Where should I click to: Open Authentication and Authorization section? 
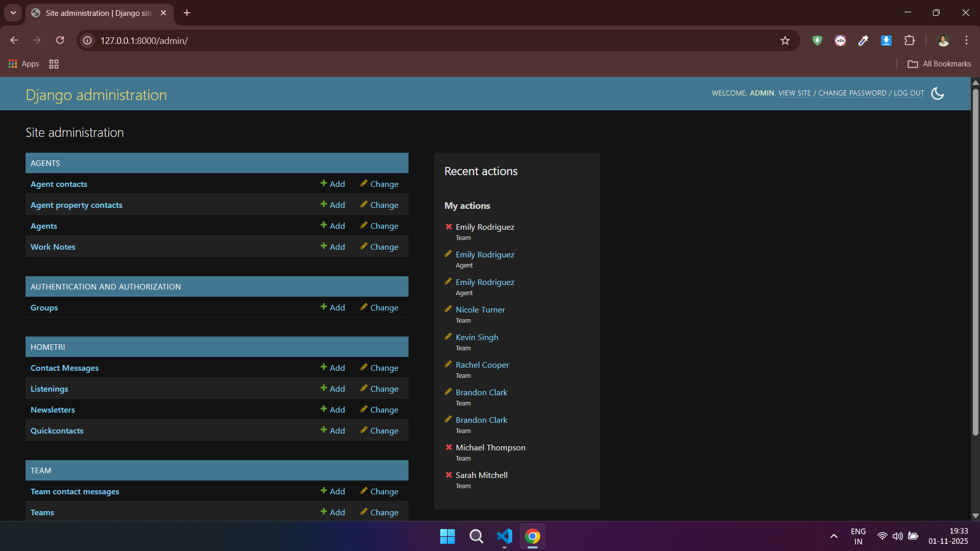[x=105, y=286]
